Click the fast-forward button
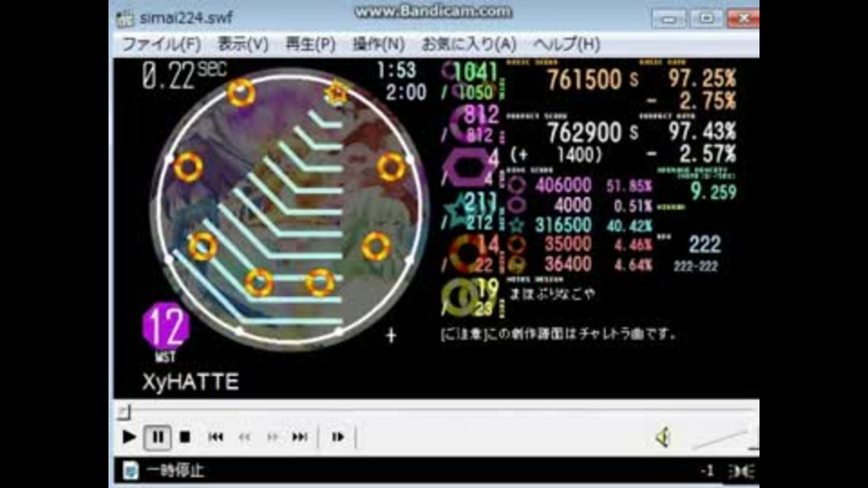 (x=272, y=437)
